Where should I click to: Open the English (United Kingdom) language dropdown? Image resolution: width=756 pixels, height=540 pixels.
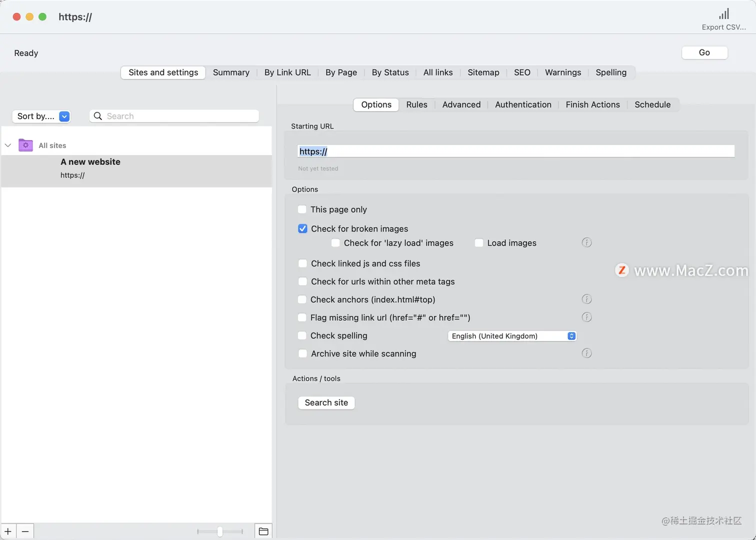coord(512,336)
